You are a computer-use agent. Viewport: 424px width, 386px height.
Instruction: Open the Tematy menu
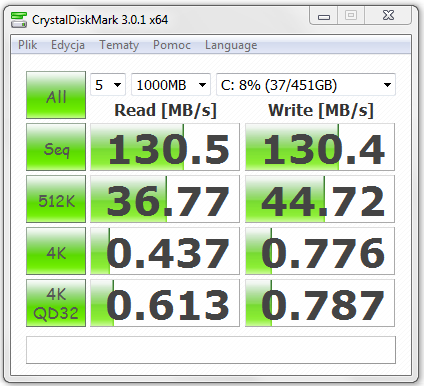point(119,45)
